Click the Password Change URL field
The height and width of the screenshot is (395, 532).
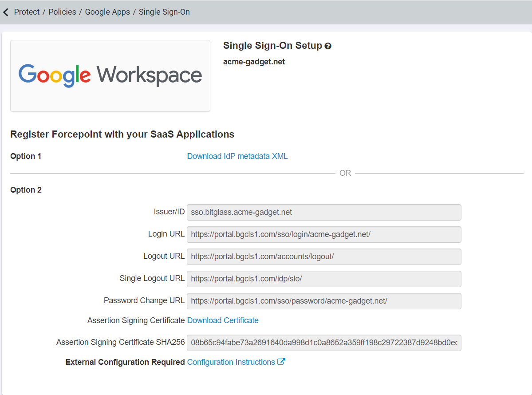(x=324, y=301)
